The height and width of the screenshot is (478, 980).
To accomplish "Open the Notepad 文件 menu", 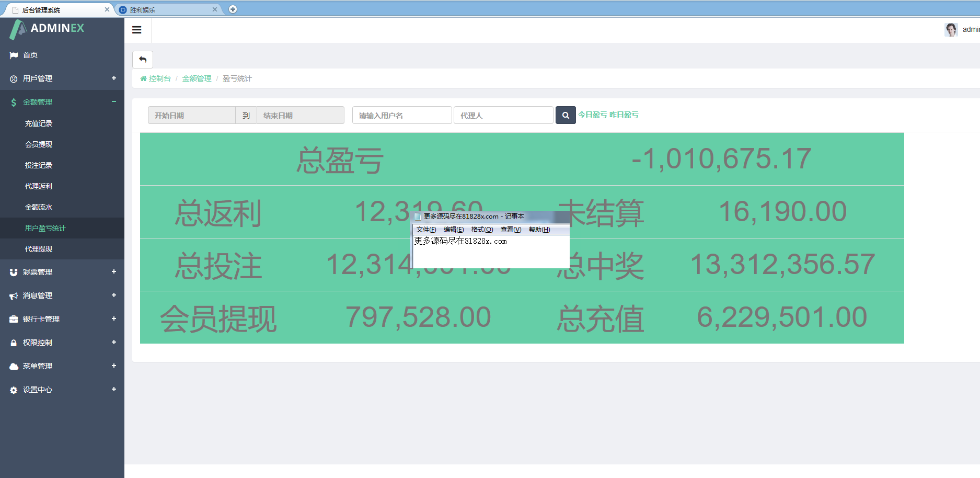I will (426, 230).
